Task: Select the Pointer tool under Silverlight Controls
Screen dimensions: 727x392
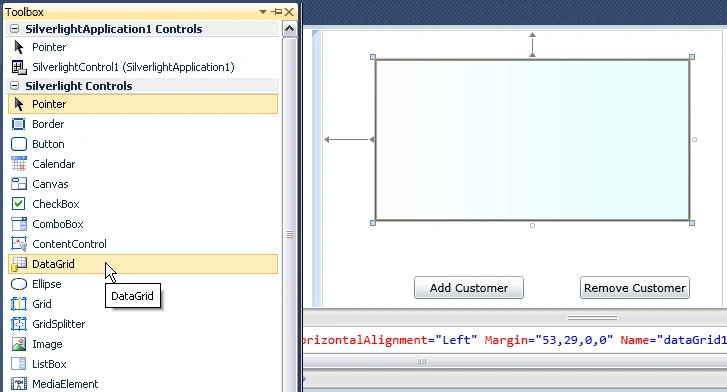Action: [143, 104]
